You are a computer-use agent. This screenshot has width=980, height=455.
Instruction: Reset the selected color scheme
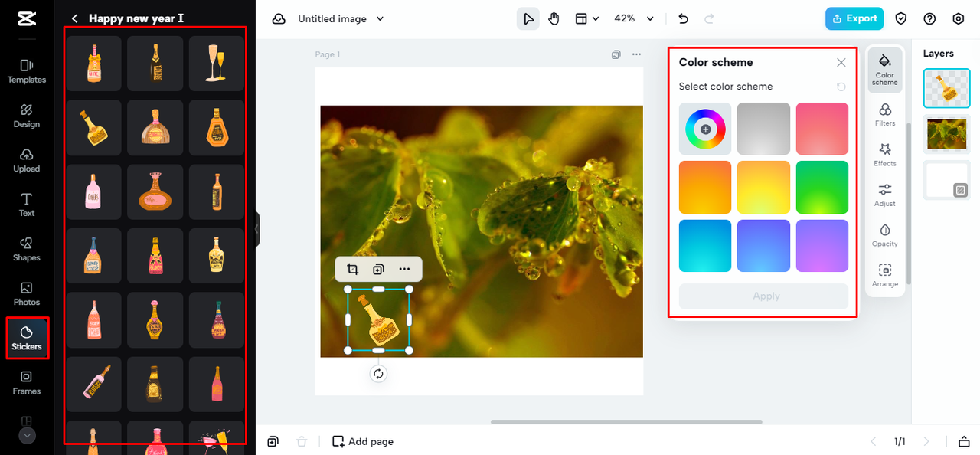[841, 87]
